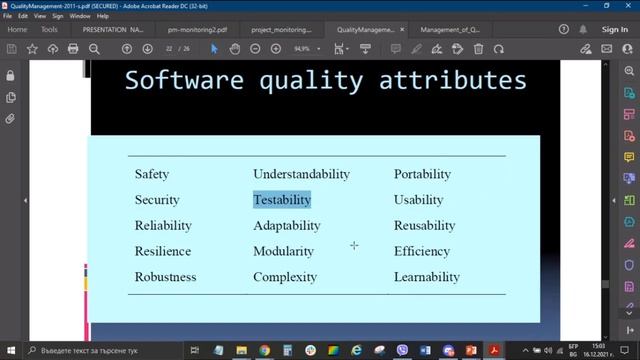Open PowerPoint from taskbar
Image resolution: width=640 pixels, height=360 pixels.
[471, 350]
